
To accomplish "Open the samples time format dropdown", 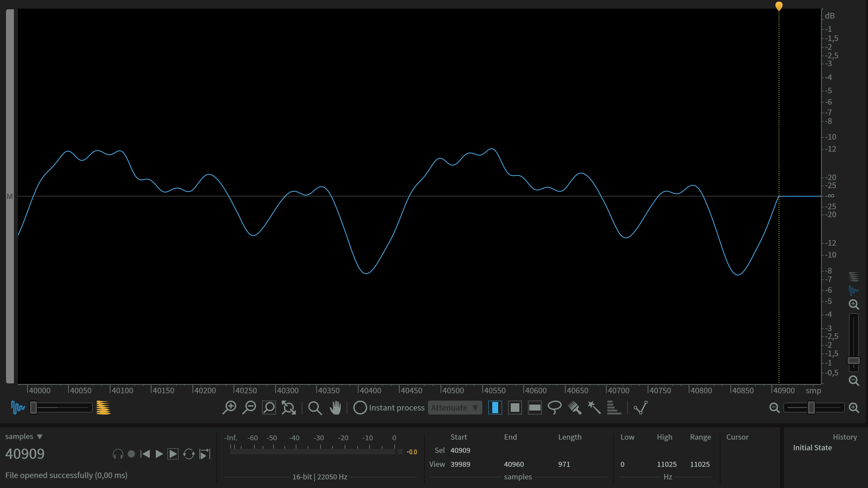I will click(23, 436).
